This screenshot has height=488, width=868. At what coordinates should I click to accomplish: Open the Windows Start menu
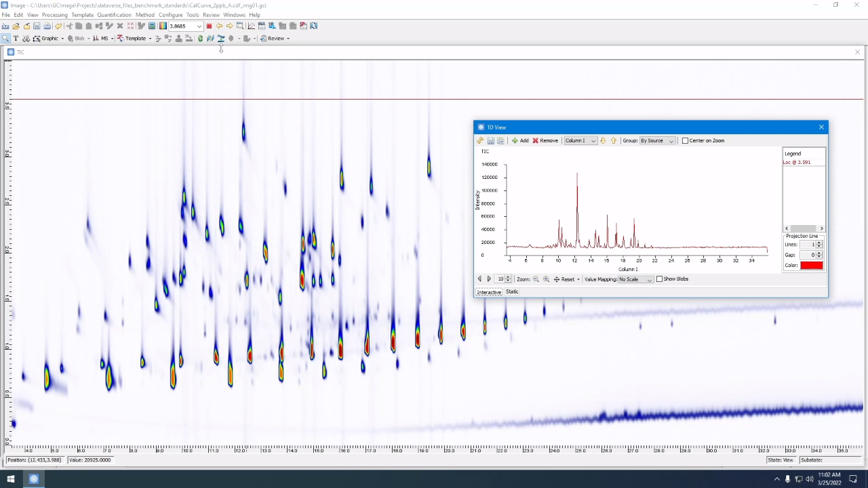click(x=11, y=479)
